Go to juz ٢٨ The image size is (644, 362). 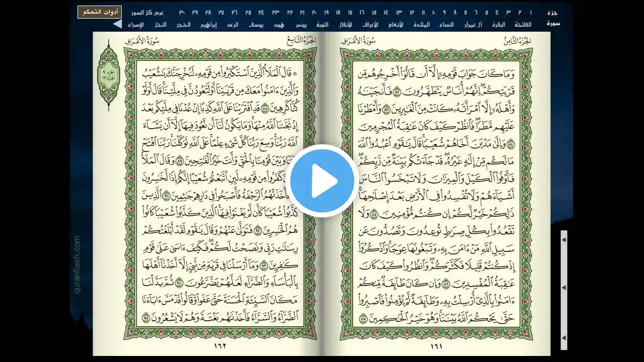click(x=208, y=12)
